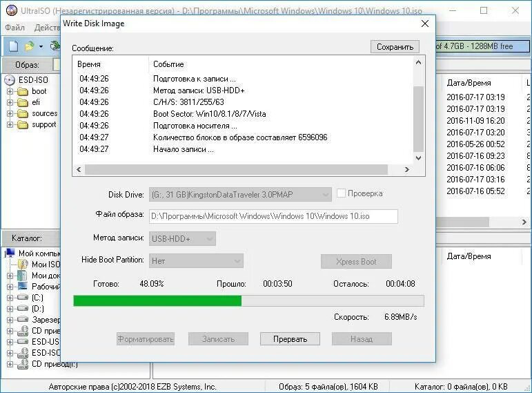Viewport: 532px width, 393px height.
Task: Click the New file toolbar icon
Action: point(13,46)
